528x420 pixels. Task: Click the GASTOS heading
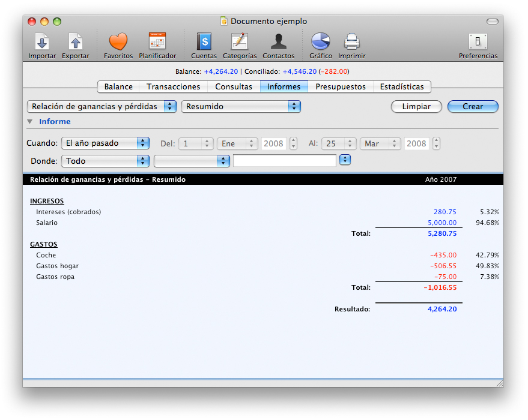click(x=44, y=244)
